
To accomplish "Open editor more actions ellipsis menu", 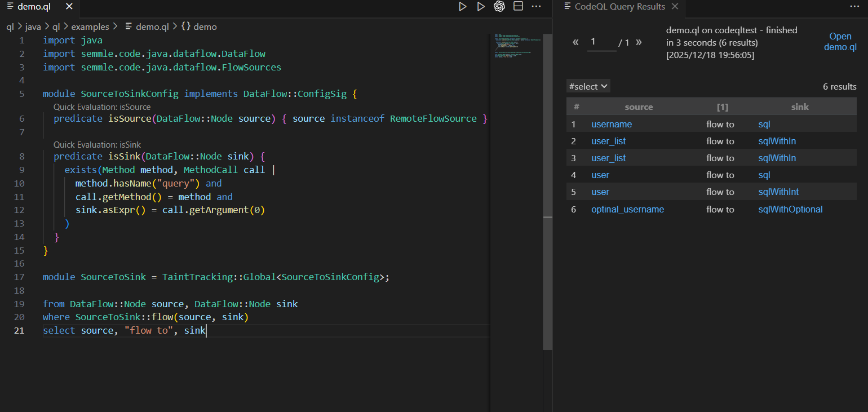I will point(536,7).
